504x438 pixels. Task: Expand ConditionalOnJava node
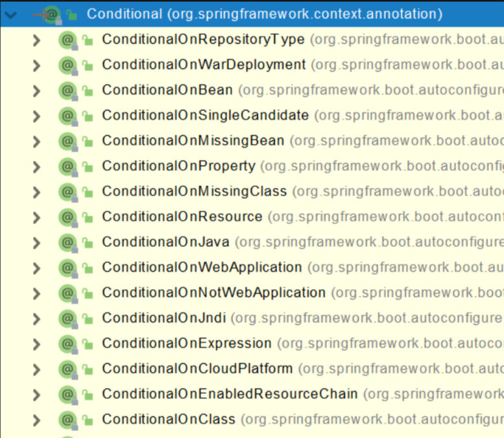(36, 244)
